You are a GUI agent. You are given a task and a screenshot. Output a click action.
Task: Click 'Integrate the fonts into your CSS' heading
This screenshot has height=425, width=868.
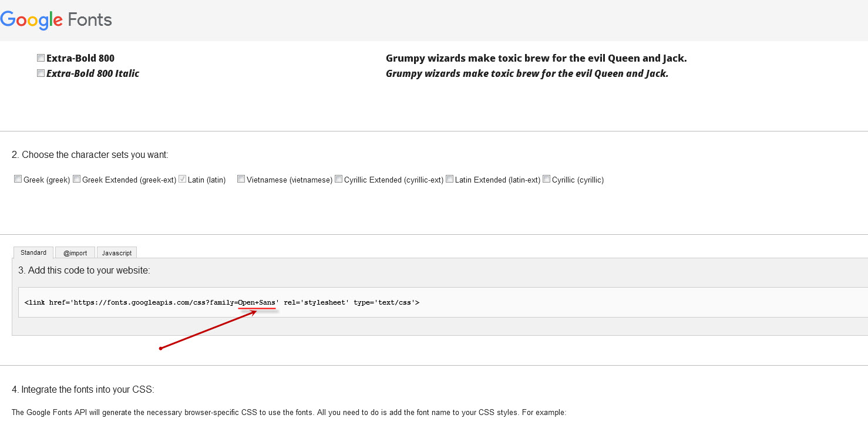coord(83,389)
